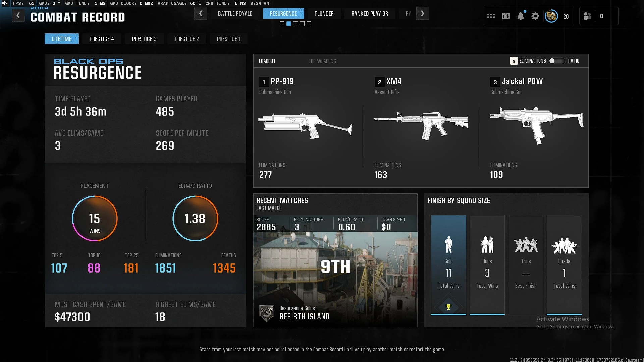This screenshot has width=644, height=362.
Task: Toggle Eliminations to Ratio switch
Action: pos(556,61)
